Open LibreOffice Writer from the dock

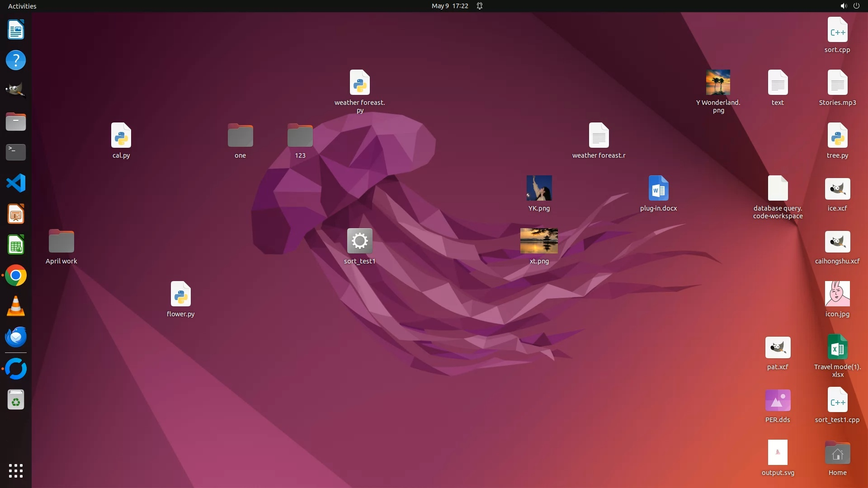tap(15, 30)
